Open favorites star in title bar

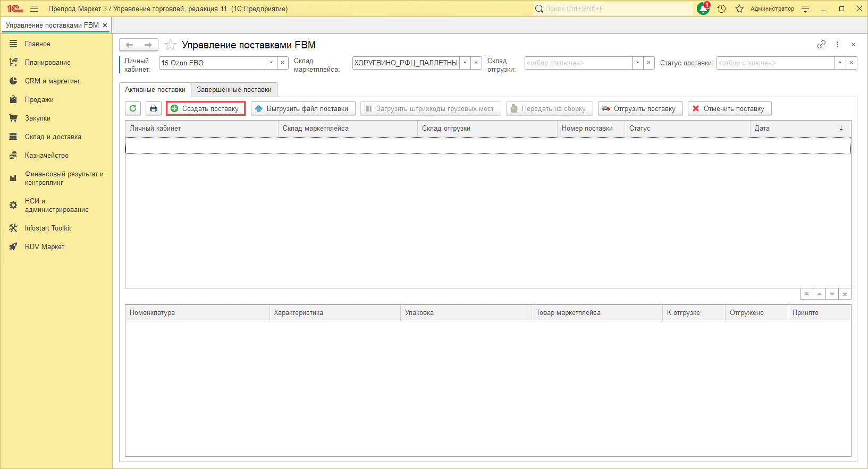click(739, 8)
